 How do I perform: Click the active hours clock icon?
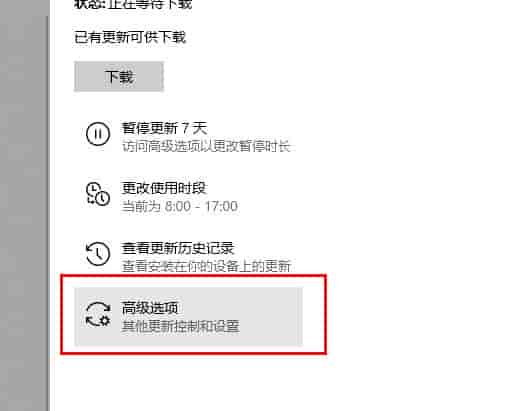click(98, 194)
